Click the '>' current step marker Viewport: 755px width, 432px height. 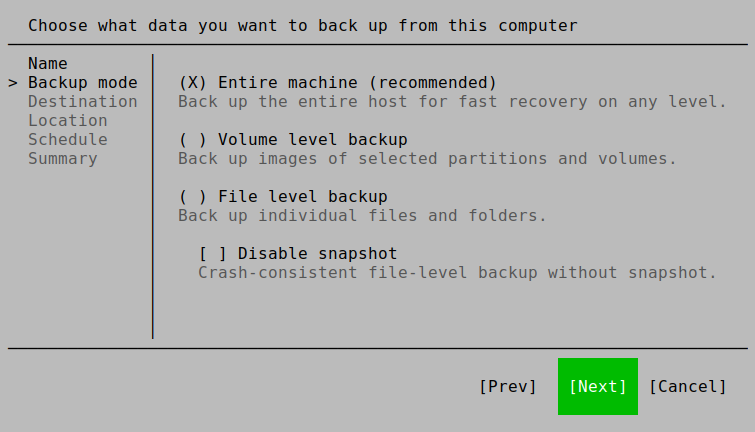coord(13,82)
